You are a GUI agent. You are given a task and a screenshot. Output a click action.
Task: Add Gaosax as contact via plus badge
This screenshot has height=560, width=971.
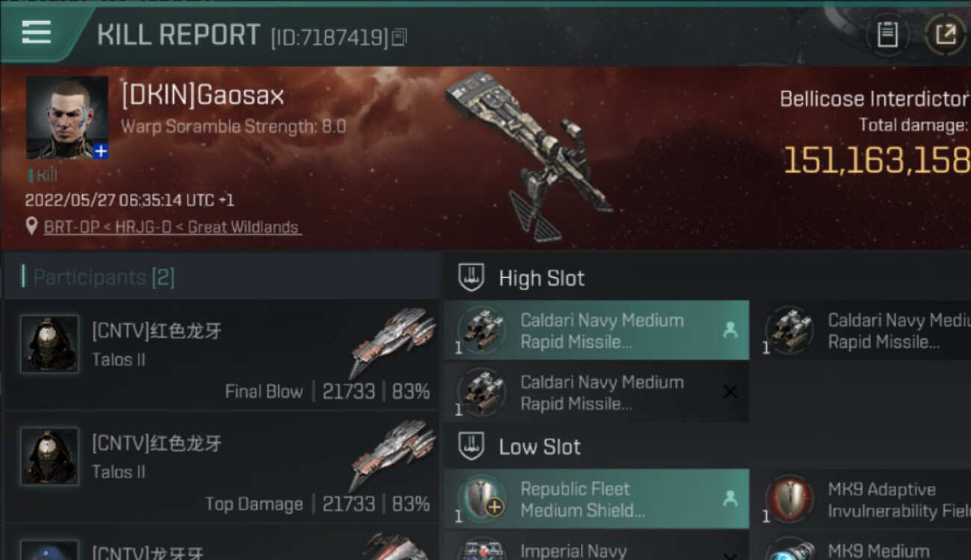(101, 152)
